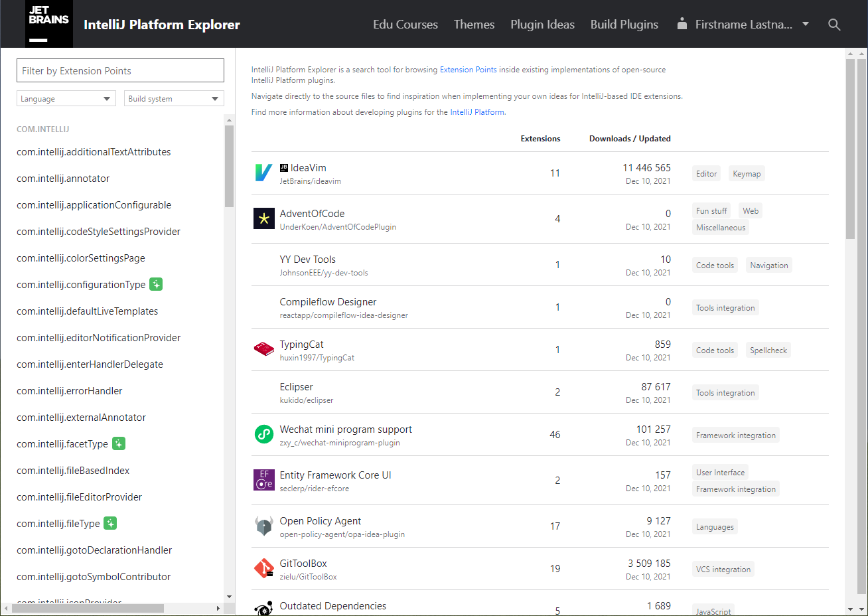Image resolution: width=868 pixels, height=616 pixels.
Task: Open YY Dev Tools plugin
Action: (x=308, y=260)
